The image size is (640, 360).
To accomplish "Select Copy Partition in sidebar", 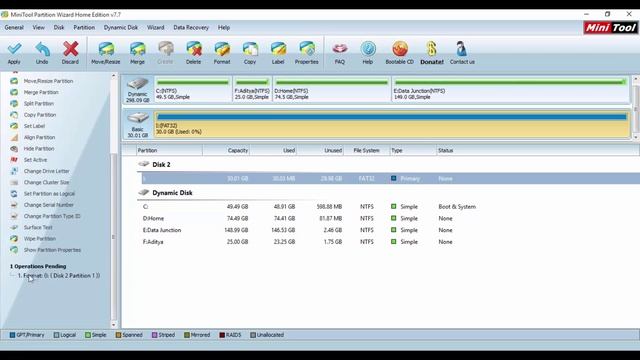I will tap(40, 115).
